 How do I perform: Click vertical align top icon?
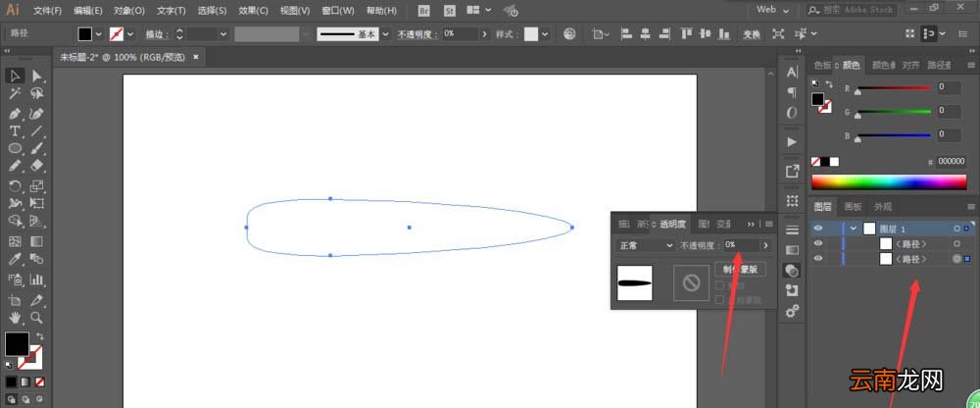tap(686, 33)
